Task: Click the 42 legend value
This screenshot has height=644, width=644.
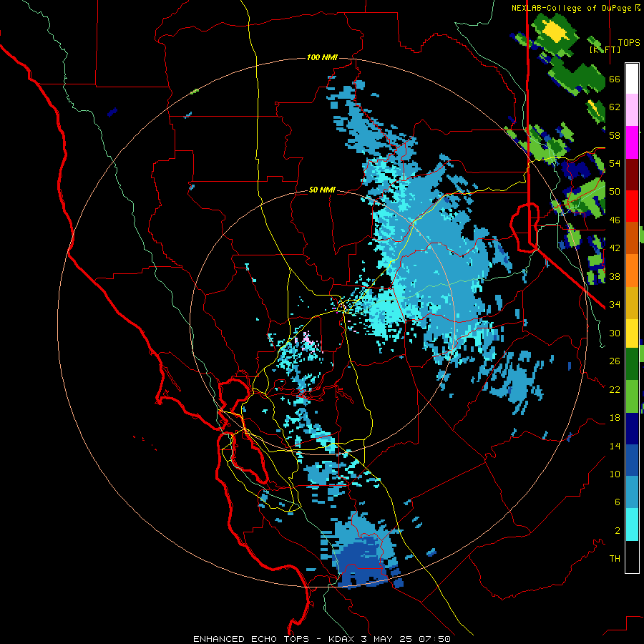Action: [x=615, y=248]
